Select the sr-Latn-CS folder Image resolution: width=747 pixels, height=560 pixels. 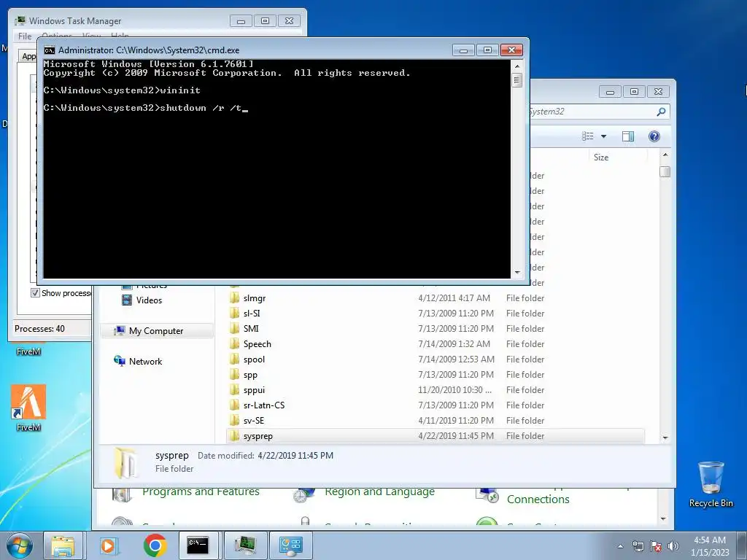pyautogui.click(x=264, y=405)
